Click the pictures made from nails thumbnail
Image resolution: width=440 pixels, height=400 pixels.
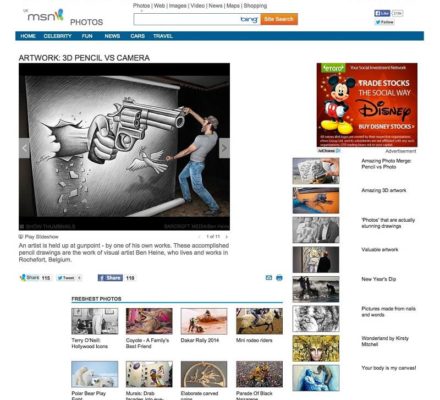(316, 319)
